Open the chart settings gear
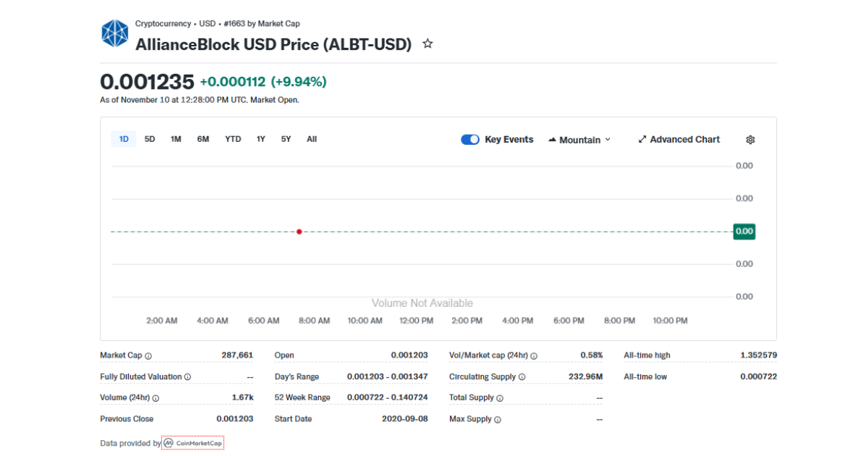The image size is (868, 456). coord(750,139)
